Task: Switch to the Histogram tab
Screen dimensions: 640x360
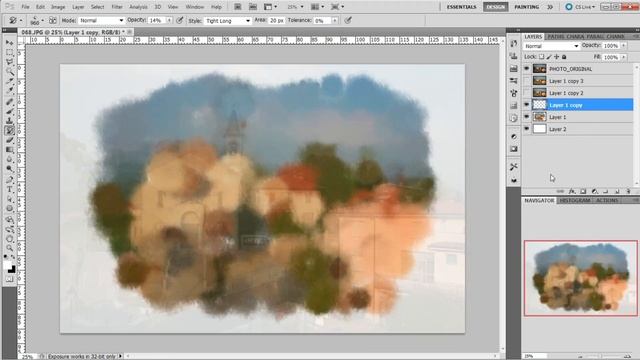Action: (574, 200)
